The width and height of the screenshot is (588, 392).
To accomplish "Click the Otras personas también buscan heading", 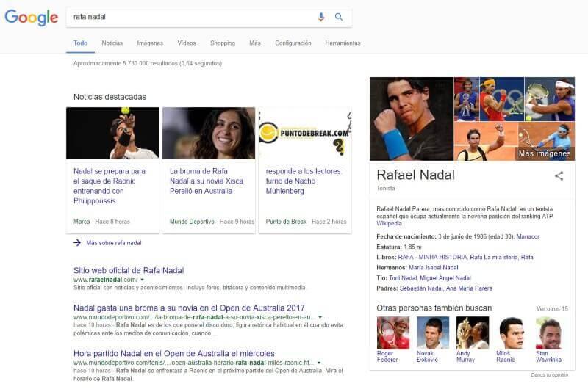I will click(x=434, y=308).
